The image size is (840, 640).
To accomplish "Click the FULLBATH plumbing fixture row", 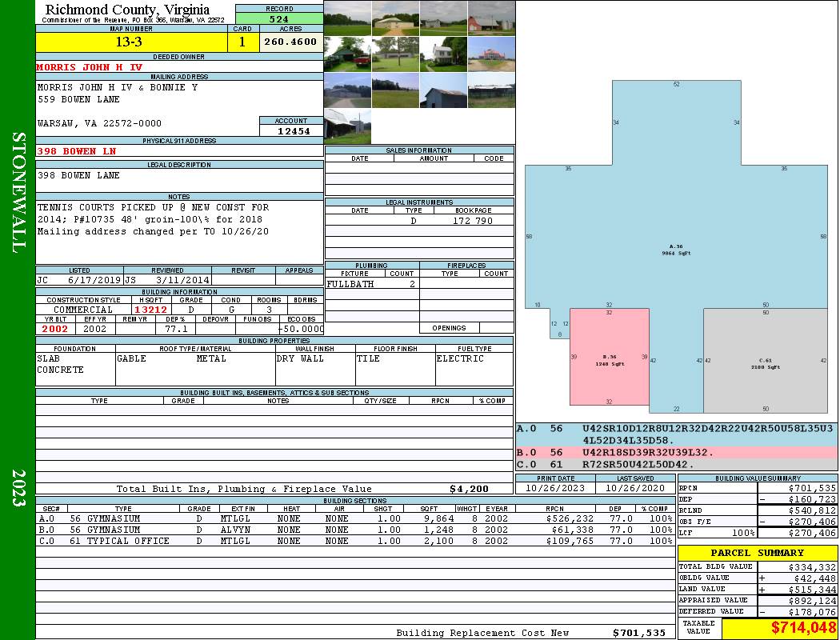I will 372,284.
